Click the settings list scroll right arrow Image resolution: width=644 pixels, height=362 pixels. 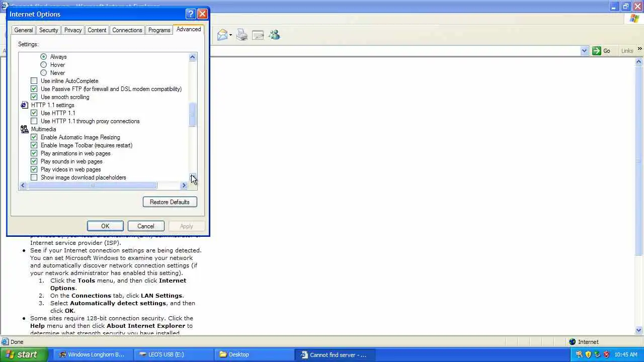tap(184, 186)
